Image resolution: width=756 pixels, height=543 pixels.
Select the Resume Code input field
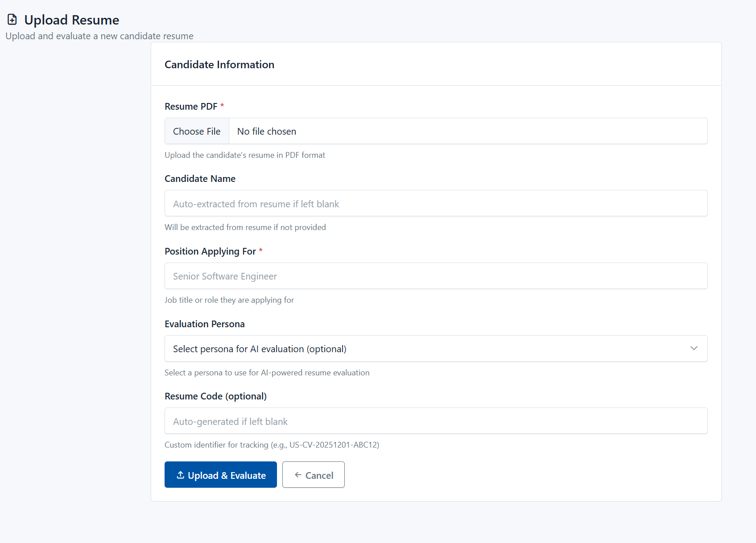(436, 421)
